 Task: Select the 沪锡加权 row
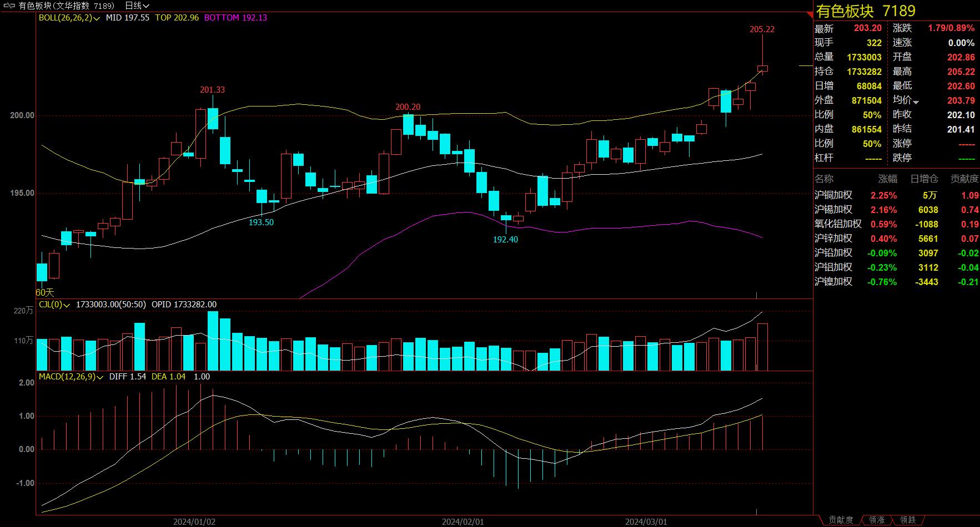[x=833, y=210]
